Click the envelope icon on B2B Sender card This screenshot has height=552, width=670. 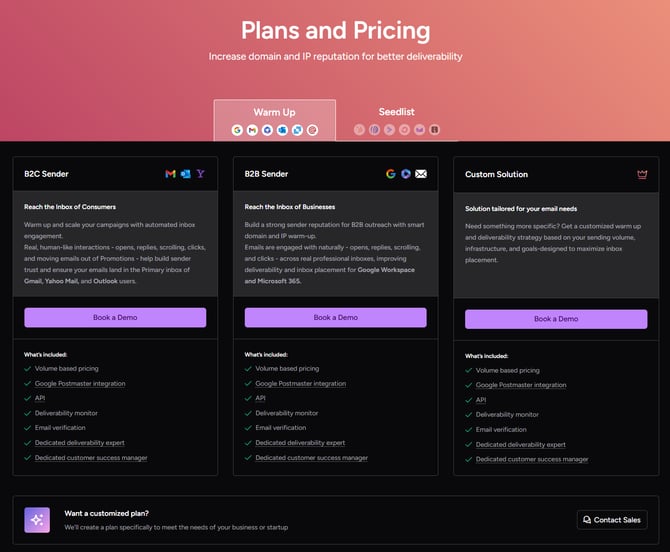click(421, 174)
